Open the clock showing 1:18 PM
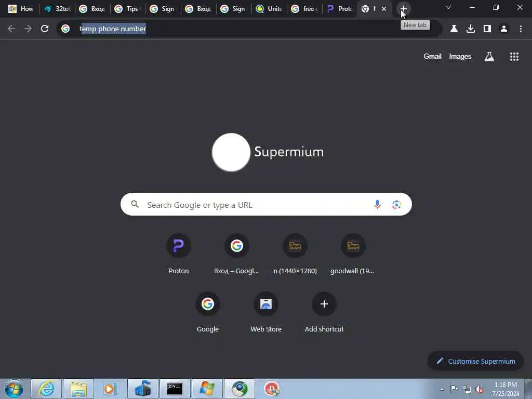532x399 pixels. click(505, 389)
